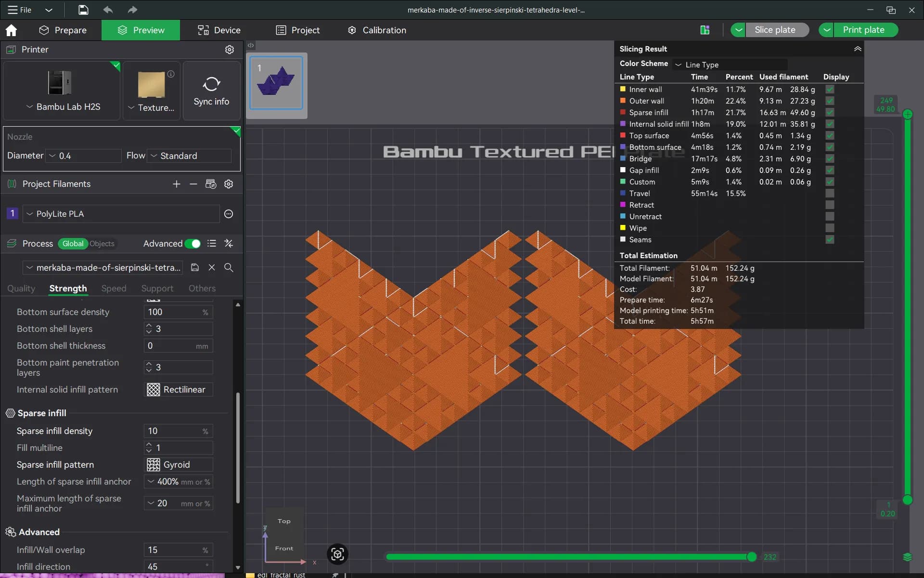Save the process preset
The image size is (924, 578).
click(x=195, y=267)
